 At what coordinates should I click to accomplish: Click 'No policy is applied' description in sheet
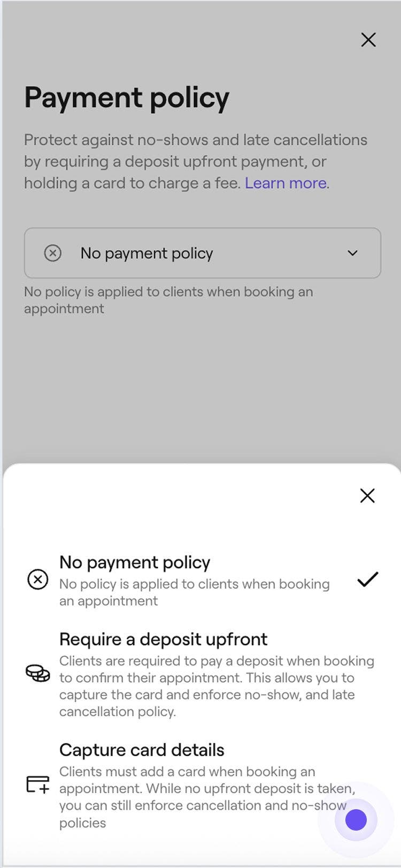194,592
